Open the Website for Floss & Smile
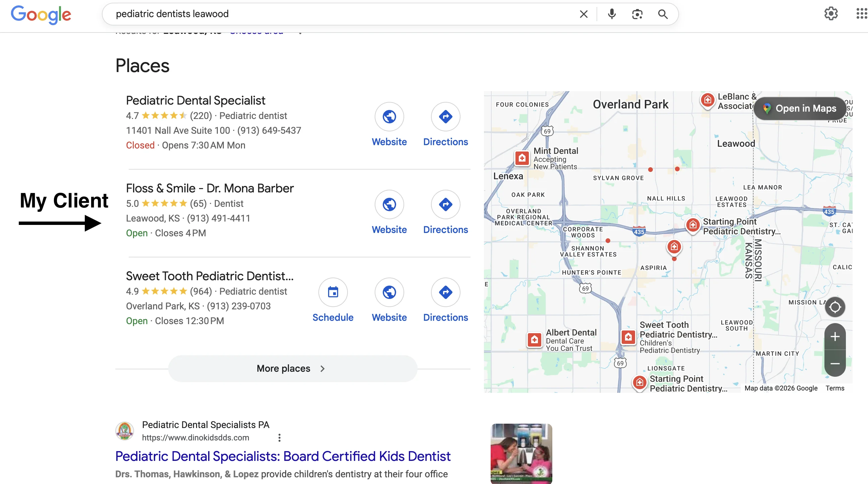 click(389, 204)
